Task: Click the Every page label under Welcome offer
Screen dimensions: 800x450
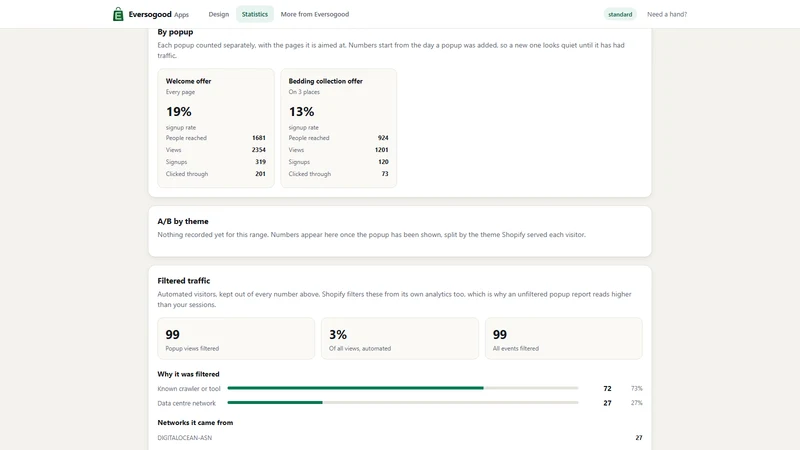Action: 180,92
